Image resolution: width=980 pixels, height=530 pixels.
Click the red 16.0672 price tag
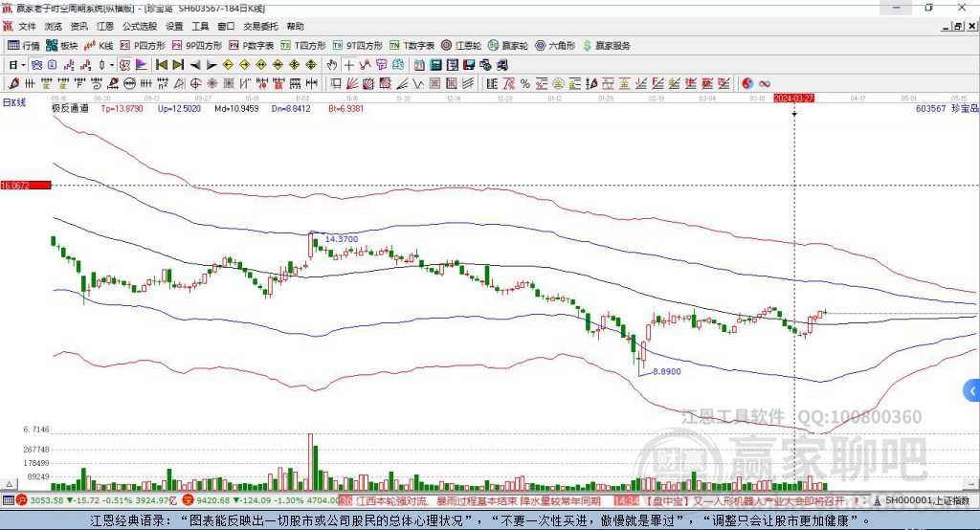coord(26,185)
